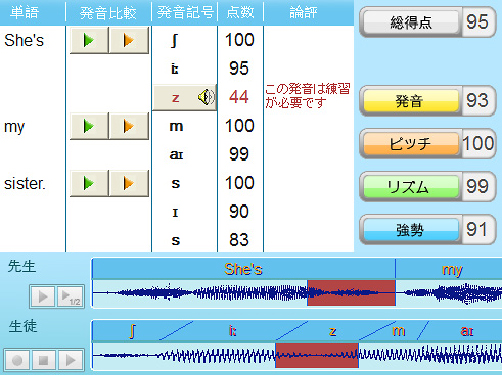502x376 pixels.
Task: Click the orange ピッチ pitch button
Action: point(411,144)
